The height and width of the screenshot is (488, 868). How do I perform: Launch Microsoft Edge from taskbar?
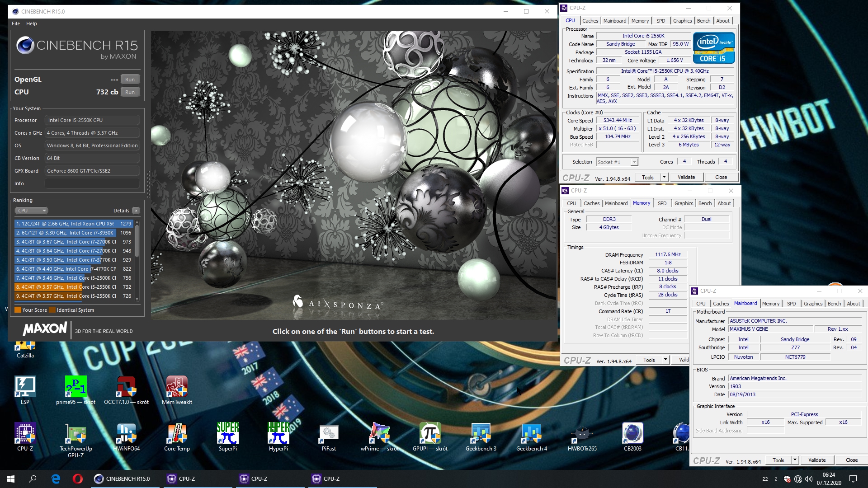[56, 479]
